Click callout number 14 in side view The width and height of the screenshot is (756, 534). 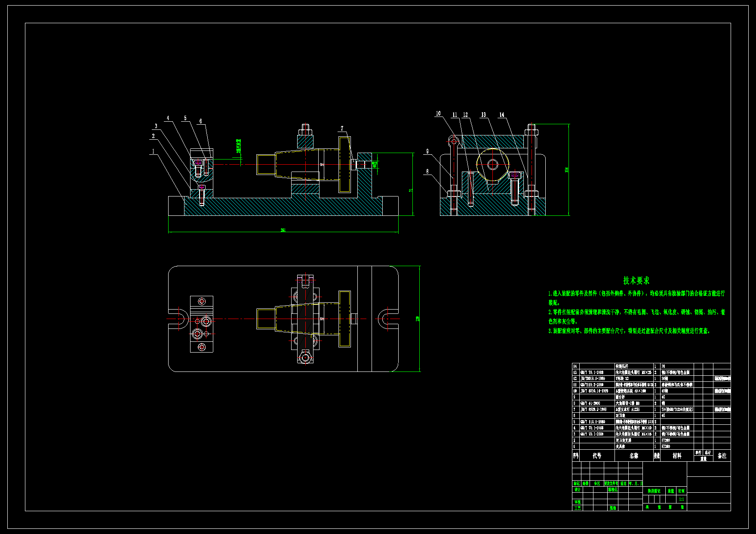point(502,115)
